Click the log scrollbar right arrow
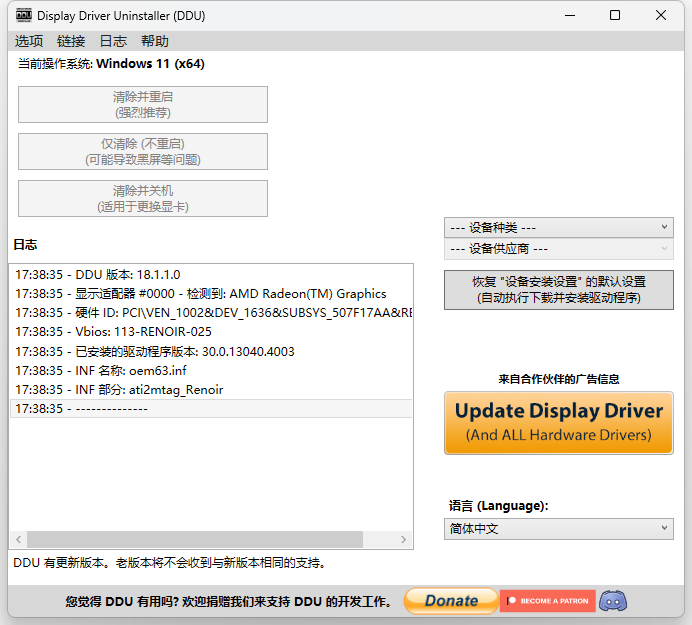 (403, 539)
